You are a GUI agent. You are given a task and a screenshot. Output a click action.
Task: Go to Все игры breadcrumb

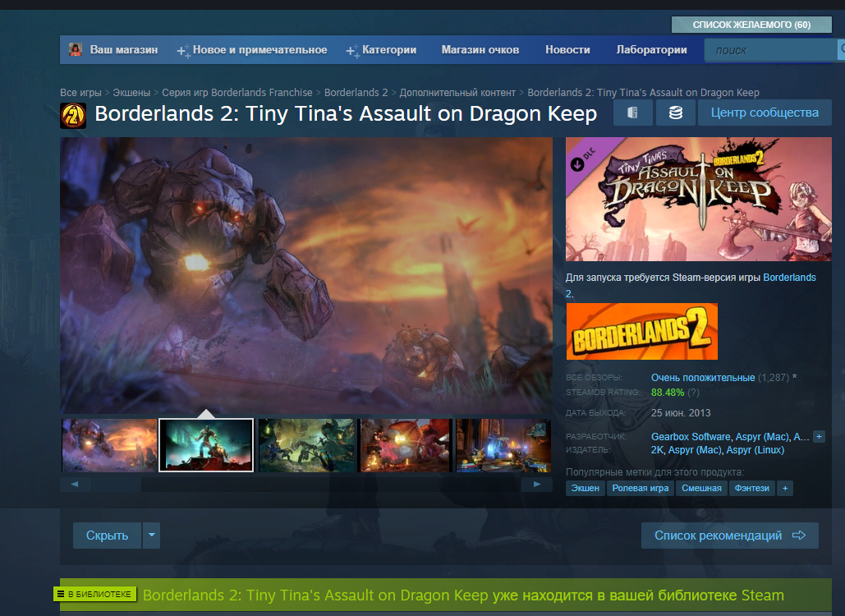point(80,93)
